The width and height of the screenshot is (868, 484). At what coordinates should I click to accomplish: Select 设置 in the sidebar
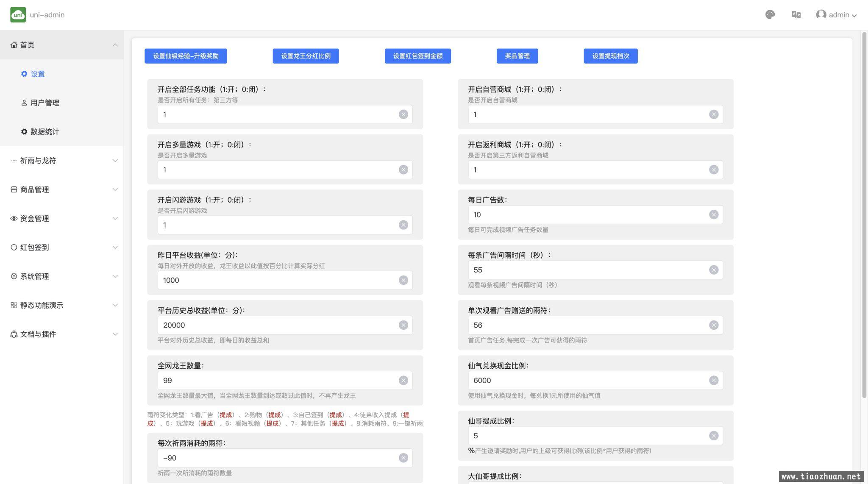click(x=62, y=74)
